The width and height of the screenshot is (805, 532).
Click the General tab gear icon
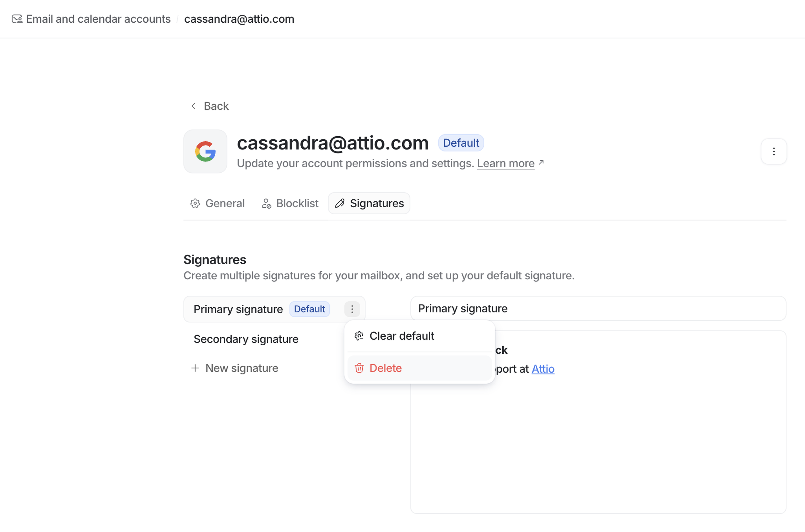click(195, 203)
